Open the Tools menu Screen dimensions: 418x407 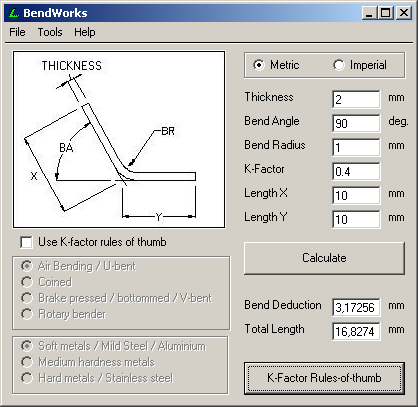[50, 32]
